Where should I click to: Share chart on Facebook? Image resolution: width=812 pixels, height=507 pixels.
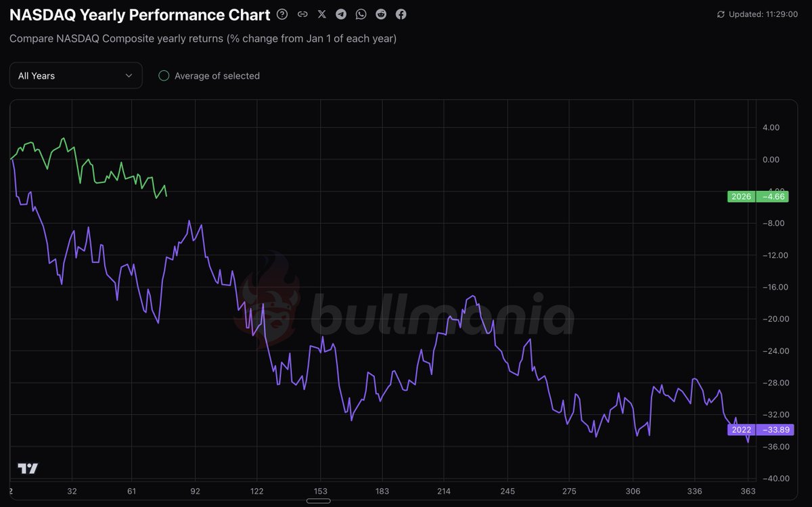click(401, 14)
